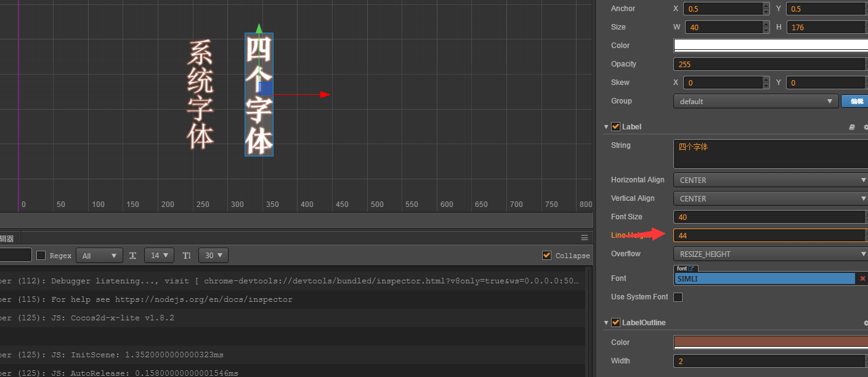The height and width of the screenshot is (377, 868).
Task: Grab the red X-axis gizmo arrow
Action: (325, 94)
